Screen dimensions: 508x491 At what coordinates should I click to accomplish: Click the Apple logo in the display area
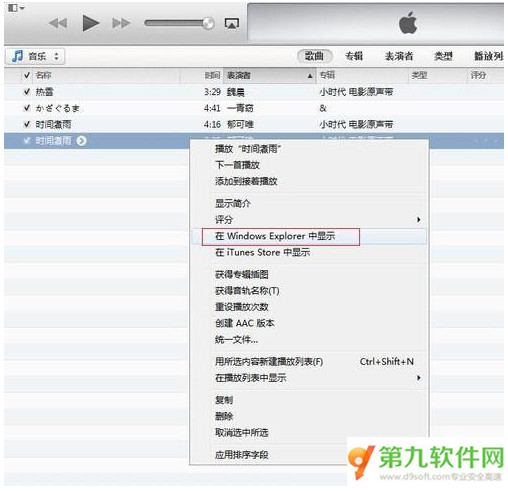(x=408, y=23)
